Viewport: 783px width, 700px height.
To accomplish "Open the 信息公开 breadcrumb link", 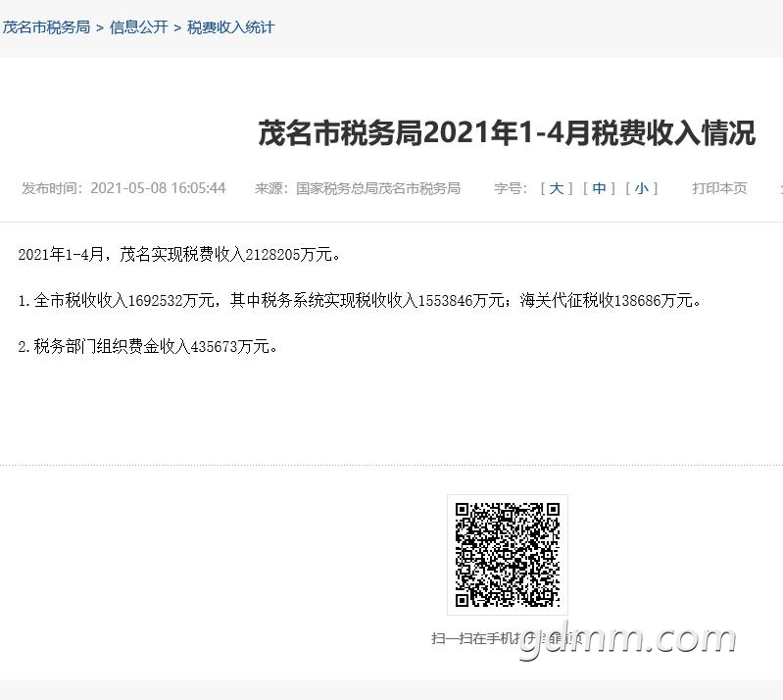I will click(x=138, y=27).
